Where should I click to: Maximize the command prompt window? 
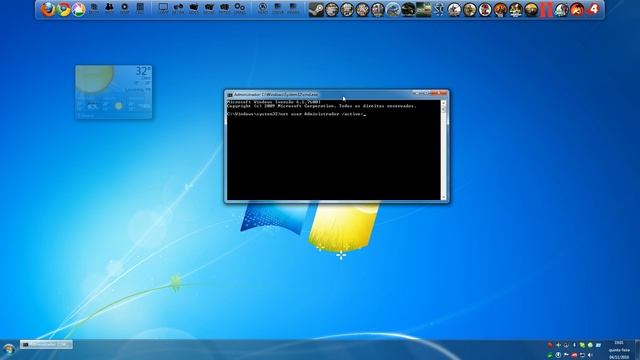[x=427, y=93]
